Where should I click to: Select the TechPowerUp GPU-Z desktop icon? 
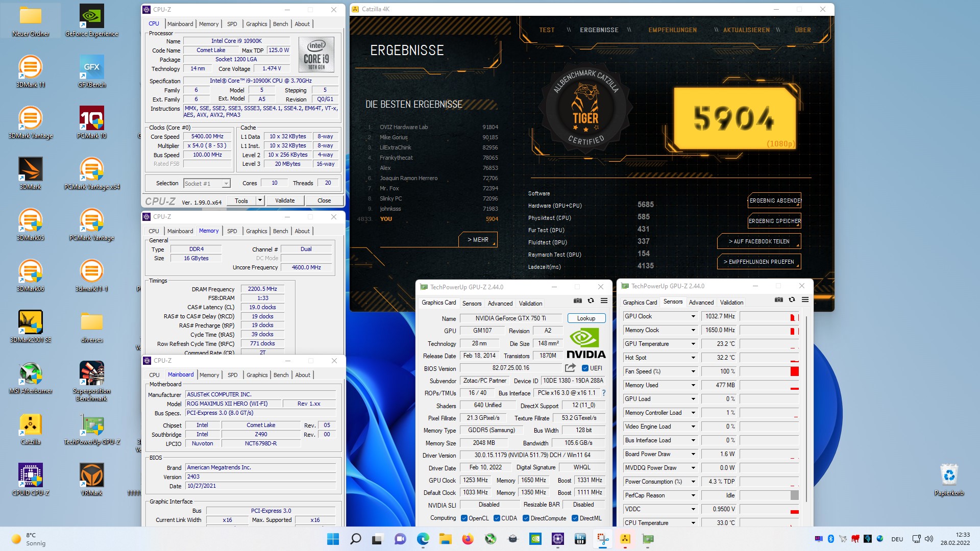(92, 429)
